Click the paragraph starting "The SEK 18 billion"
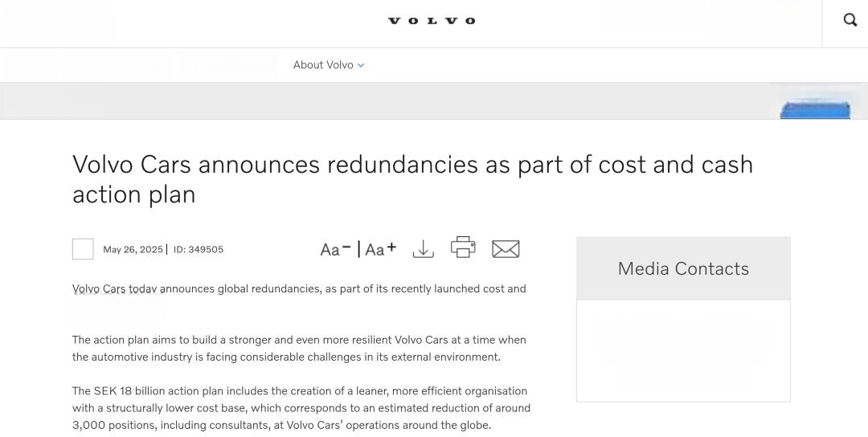 point(301,408)
